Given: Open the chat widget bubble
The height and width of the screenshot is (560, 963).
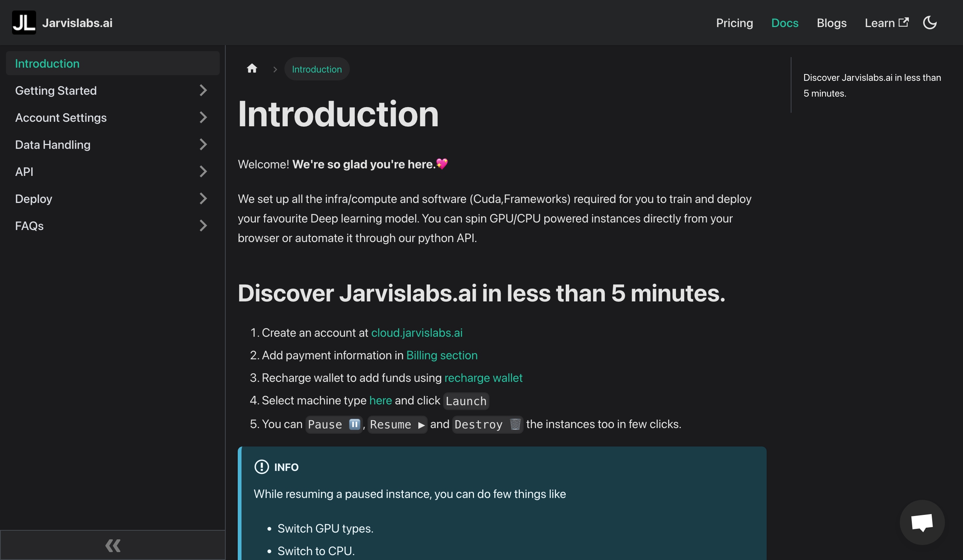Looking at the screenshot, I should tap(922, 522).
